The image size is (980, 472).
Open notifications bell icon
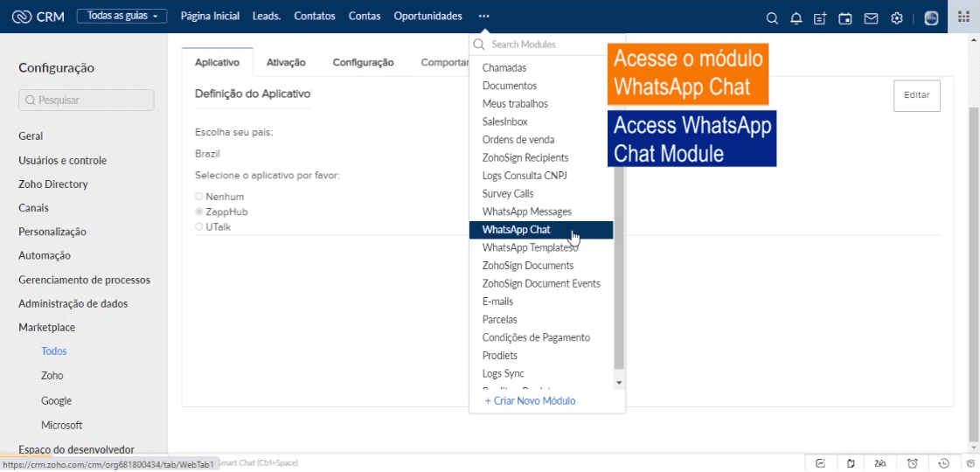pos(796,17)
